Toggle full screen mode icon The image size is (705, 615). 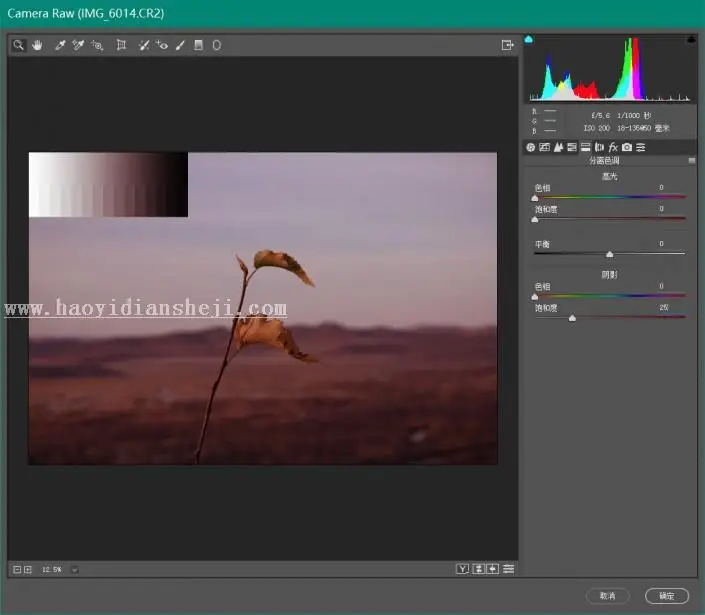click(507, 45)
